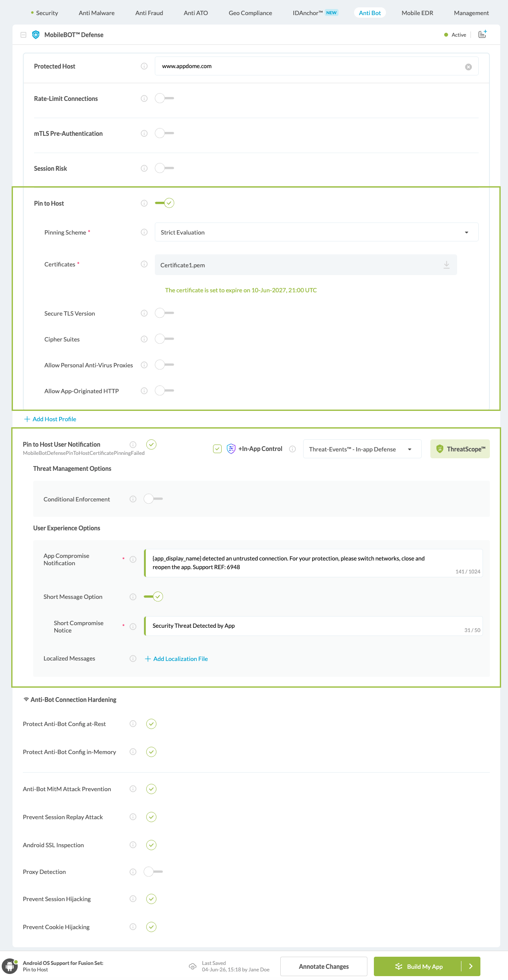508x980 pixels.
Task: Click the Annotate Changes button
Action: pos(324,966)
